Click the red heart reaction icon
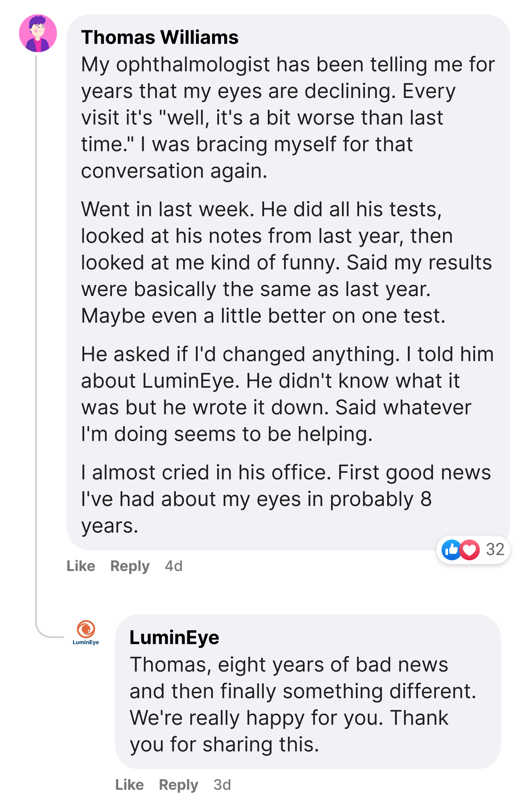Image resolution: width=529 pixels, height=812 pixels. coord(470,550)
